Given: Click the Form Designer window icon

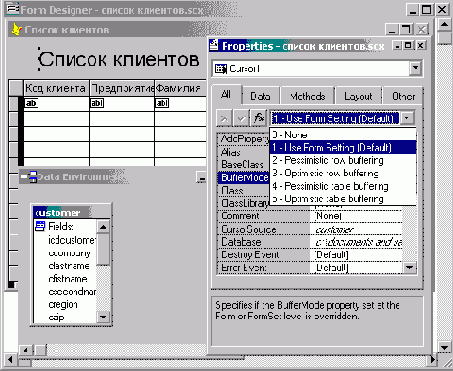Looking at the screenshot, I should point(13,9).
